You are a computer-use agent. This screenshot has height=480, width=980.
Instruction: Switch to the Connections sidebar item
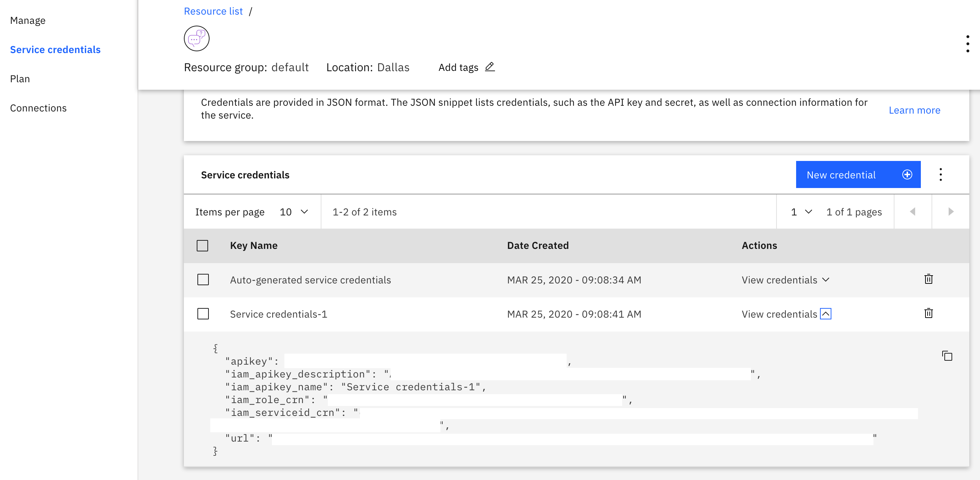coord(38,108)
